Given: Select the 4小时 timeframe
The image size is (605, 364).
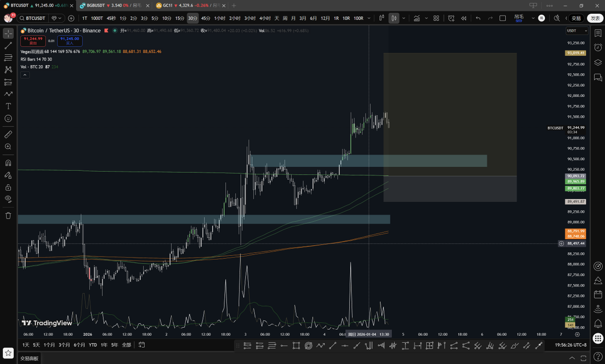Looking at the screenshot, I should click(265, 18).
